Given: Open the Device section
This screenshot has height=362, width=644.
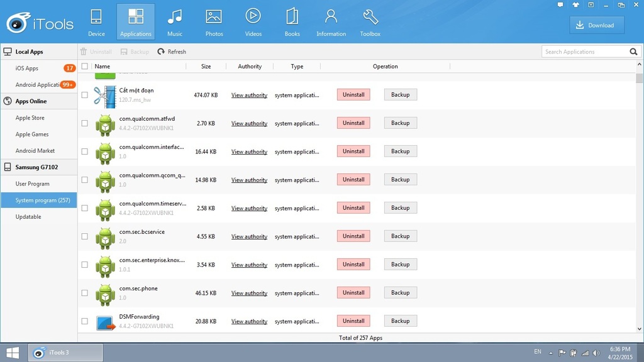Looking at the screenshot, I should click(x=96, y=22).
